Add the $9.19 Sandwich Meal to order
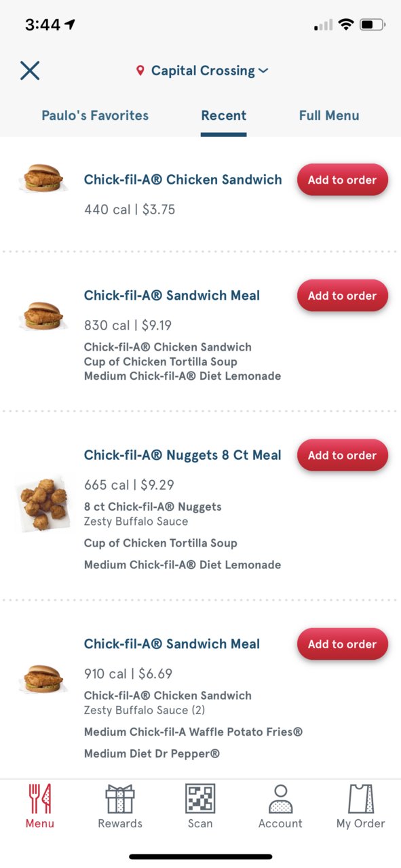Screen dimensions: 401x868 click(x=343, y=296)
